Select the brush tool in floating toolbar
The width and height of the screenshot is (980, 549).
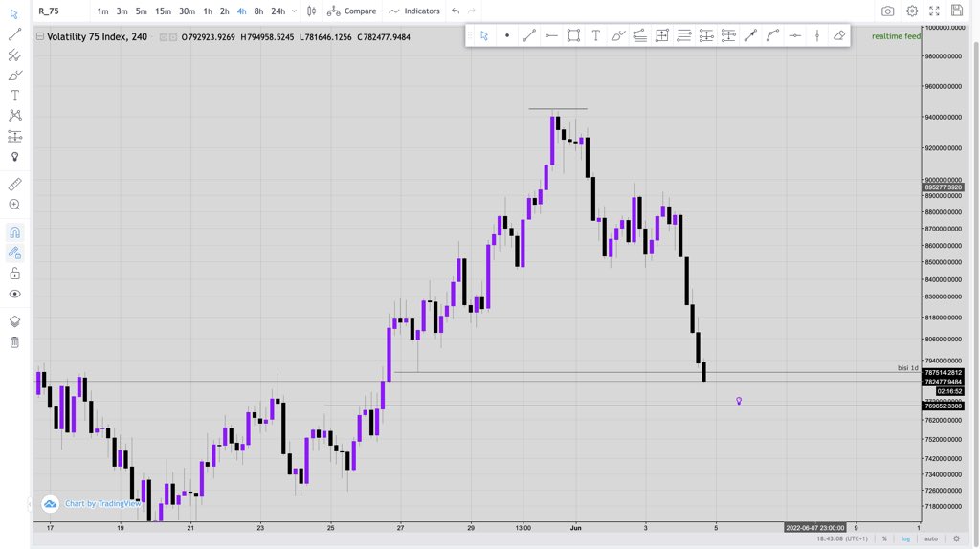pyautogui.click(x=617, y=36)
